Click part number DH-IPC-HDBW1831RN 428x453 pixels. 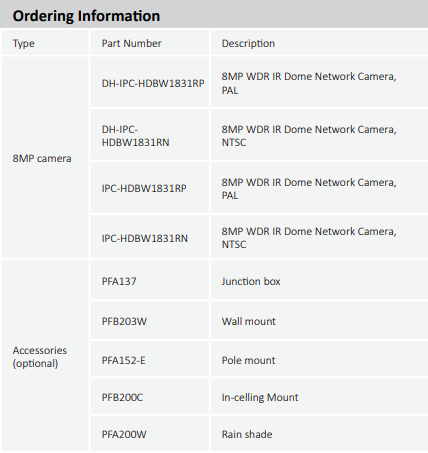(x=135, y=136)
